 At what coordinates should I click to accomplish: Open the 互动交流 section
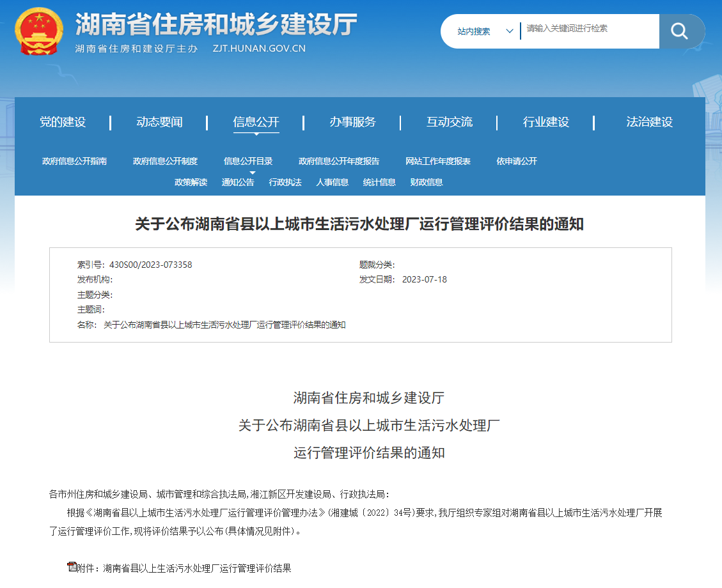coord(450,122)
